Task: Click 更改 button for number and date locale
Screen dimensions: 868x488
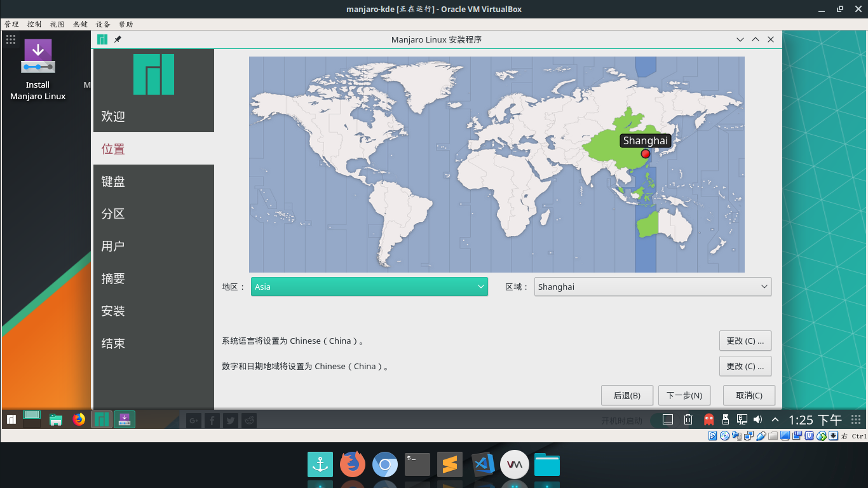Action: (x=745, y=366)
